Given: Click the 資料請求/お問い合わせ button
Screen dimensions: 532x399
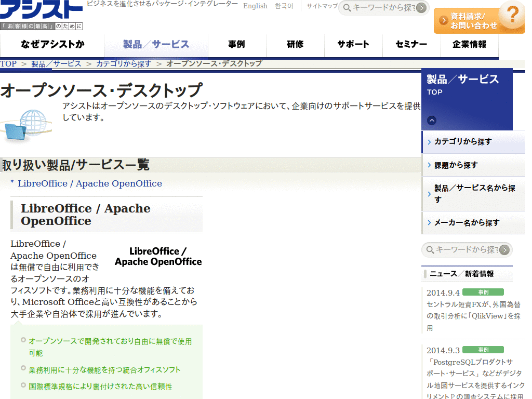Looking at the screenshot, I should pos(479,21).
